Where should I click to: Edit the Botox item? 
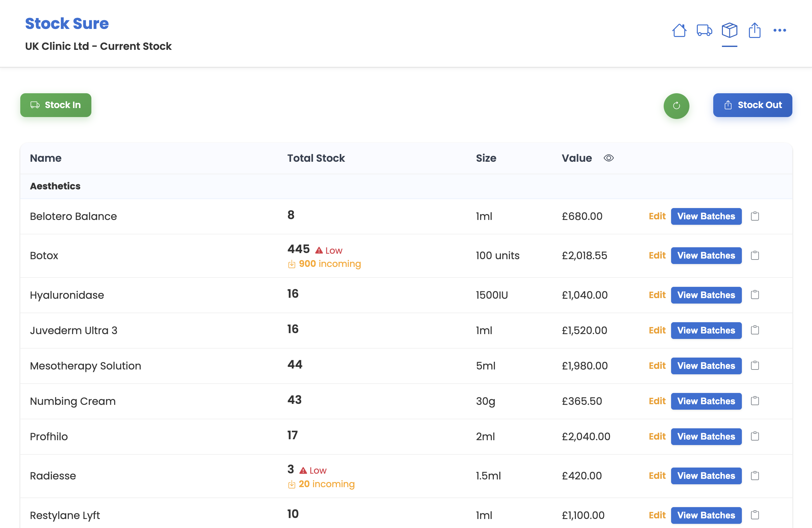(657, 255)
